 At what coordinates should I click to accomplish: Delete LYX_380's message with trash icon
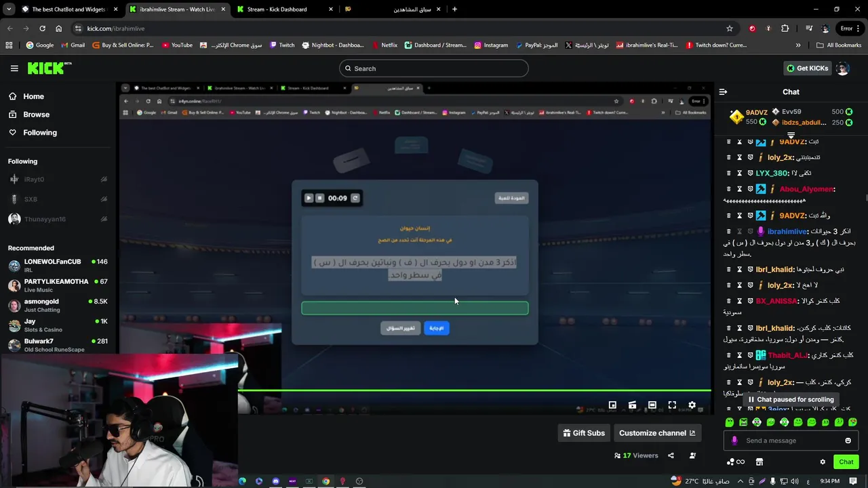click(x=729, y=174)
